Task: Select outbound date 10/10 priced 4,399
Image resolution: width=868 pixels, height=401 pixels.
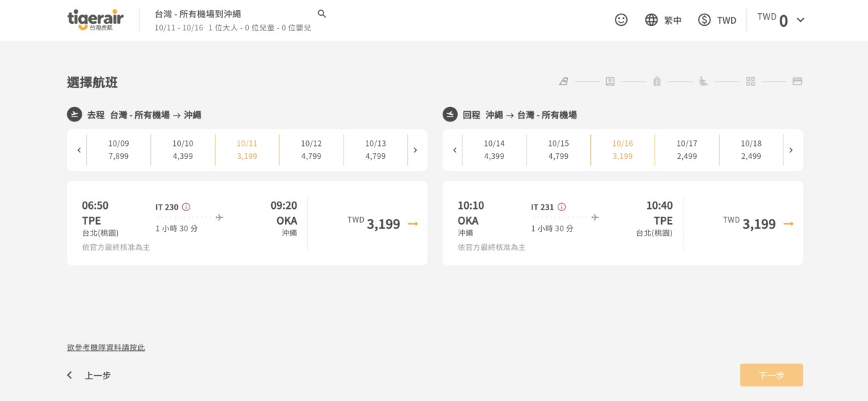Action: click(x=183, y=150)
